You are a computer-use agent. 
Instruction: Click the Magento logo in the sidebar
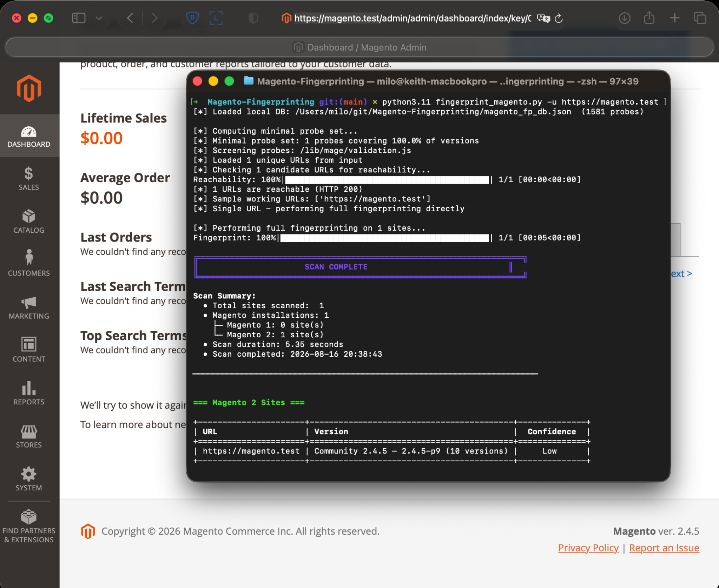coord(29,88)
